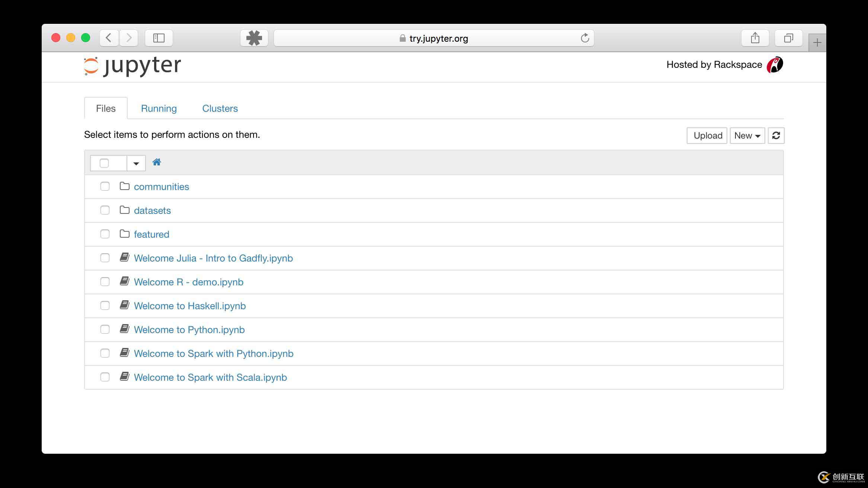Open the New dropdown menu
868x488 pixels.
747,136
